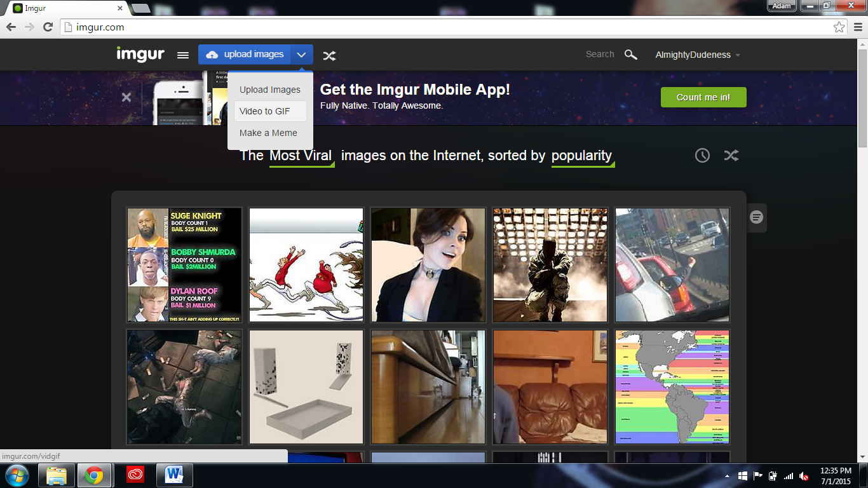The height and width of the screenshot is (488, 868).
Task: Open Microsoft Word taskbar icon
Action: [173, 475]
